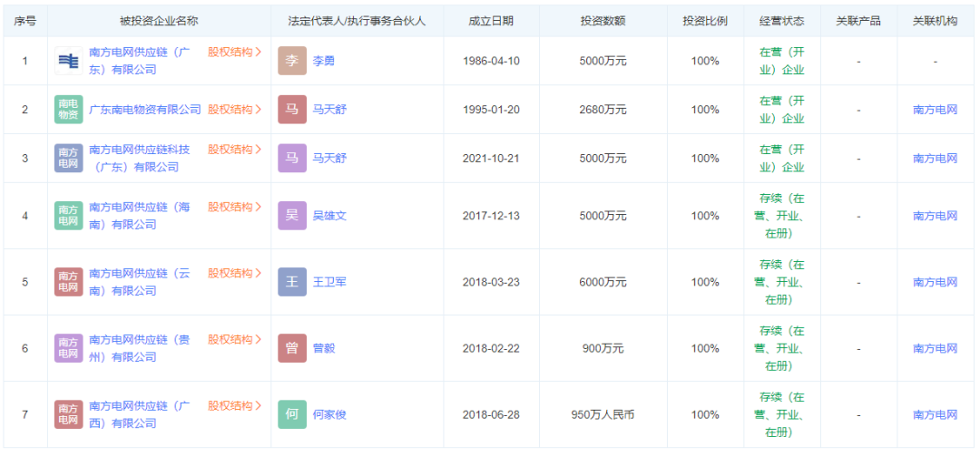
Task: Click the 曾 avatar icon beside 曾毅
Action: 291,348
